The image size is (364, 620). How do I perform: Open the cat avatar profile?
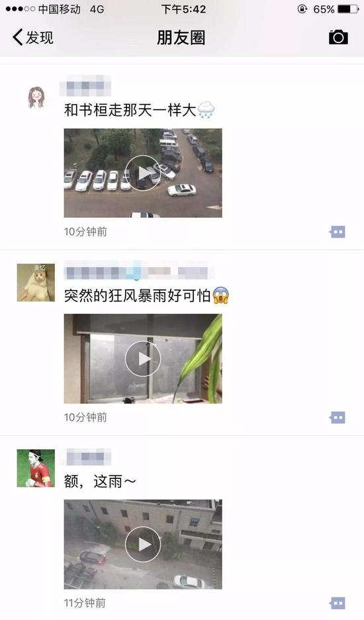pos(36,283)
